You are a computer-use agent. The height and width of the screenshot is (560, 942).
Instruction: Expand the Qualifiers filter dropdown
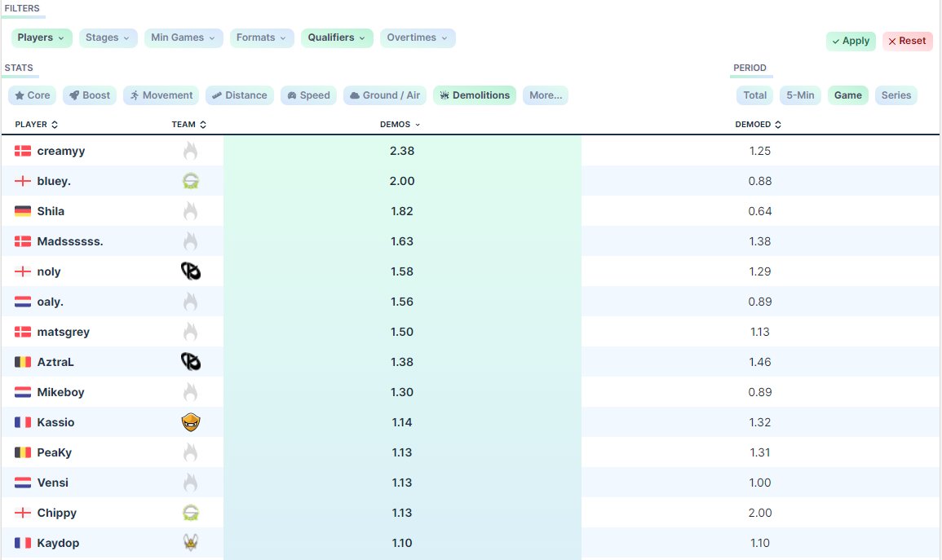point(337,37)
